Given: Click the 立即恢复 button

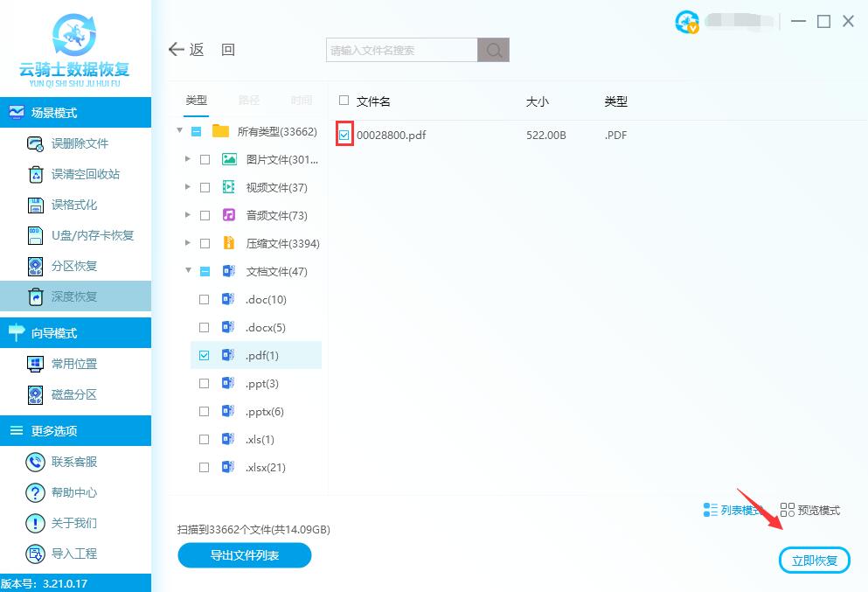Looking at the screenshot, I should pos(815,561).
